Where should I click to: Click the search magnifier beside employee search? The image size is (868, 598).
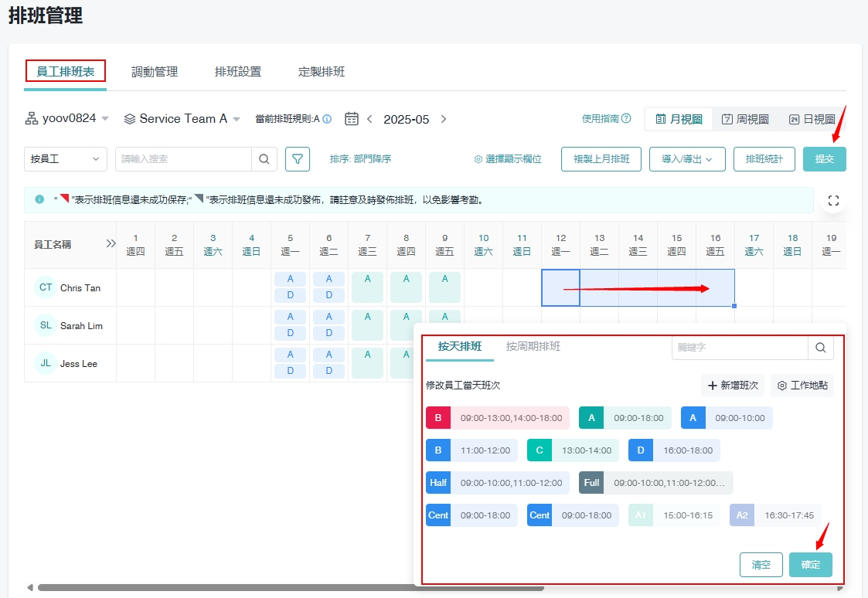click(x=264, y=159)
